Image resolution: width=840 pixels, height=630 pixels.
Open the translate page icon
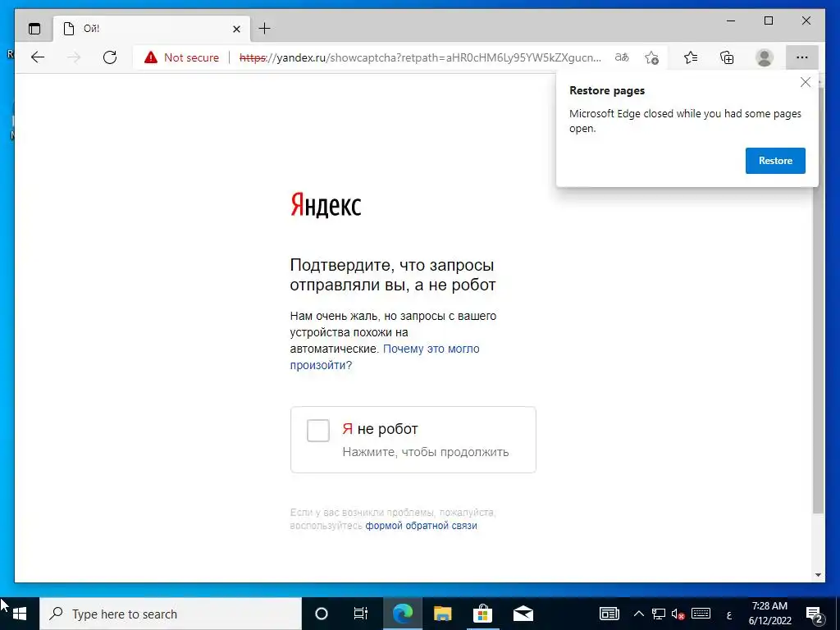pos(622,57)
